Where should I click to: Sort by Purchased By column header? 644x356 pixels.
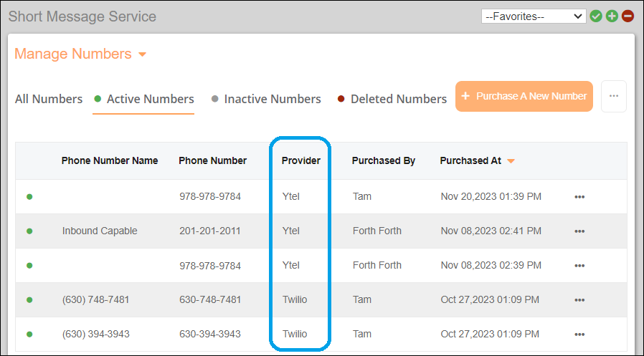click(x=384, y=160)
